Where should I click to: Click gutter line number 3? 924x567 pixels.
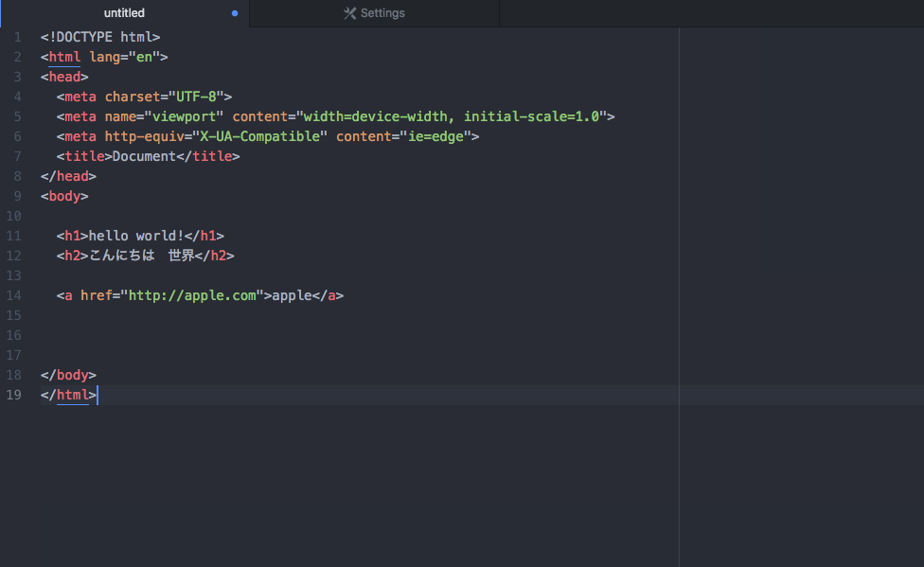tap(18, 78)
